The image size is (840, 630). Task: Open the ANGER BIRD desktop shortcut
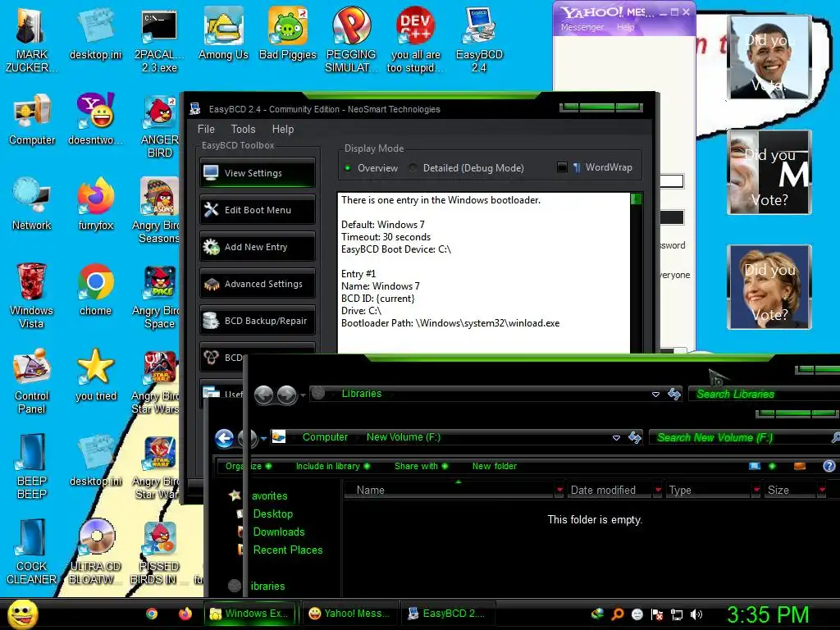[x=159, y=126]
